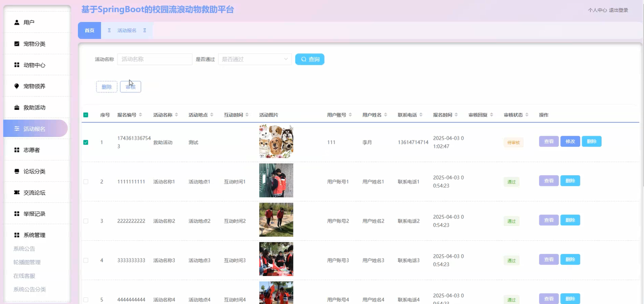Check the select-all checkbox in table header
The height and width of the screenshot is (304, 644).
(86, 115)
